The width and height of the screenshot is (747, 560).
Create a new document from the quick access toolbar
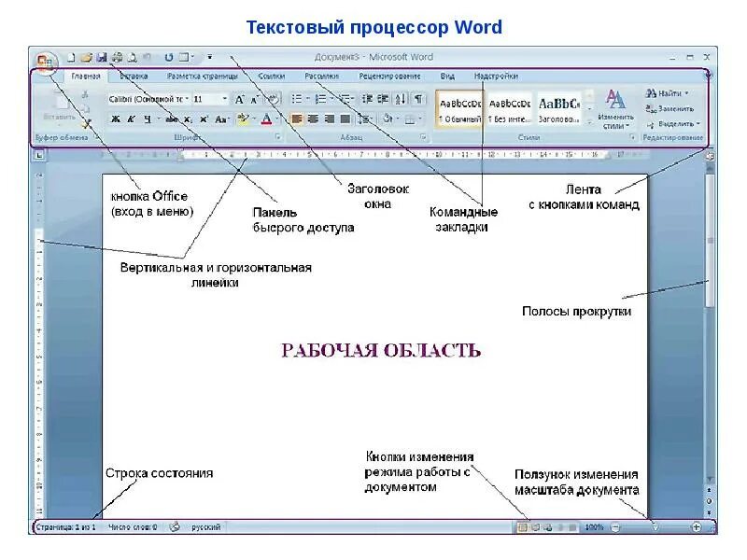tap(71, 58)
